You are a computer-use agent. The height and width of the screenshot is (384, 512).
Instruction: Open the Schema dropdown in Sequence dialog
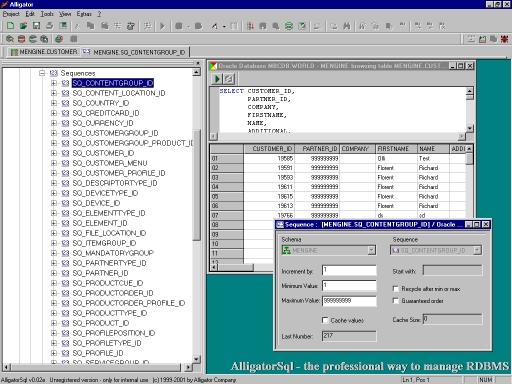point(371,250)
